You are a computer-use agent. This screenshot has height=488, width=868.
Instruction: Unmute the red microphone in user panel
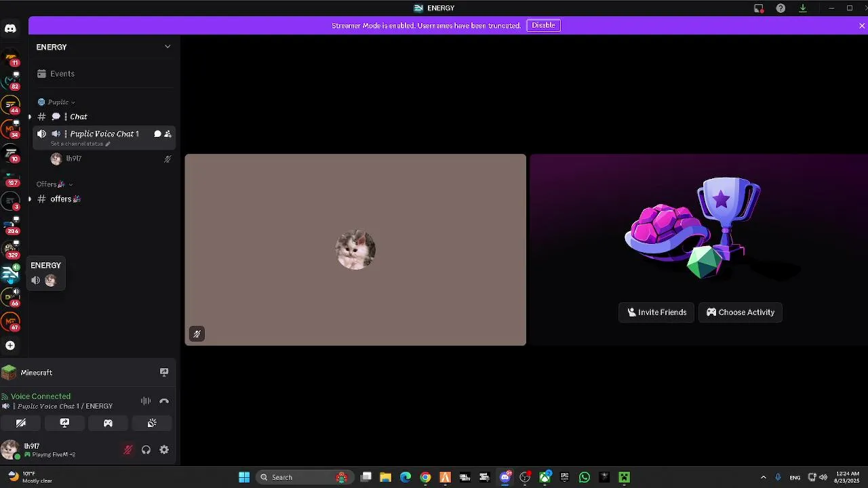127,450
